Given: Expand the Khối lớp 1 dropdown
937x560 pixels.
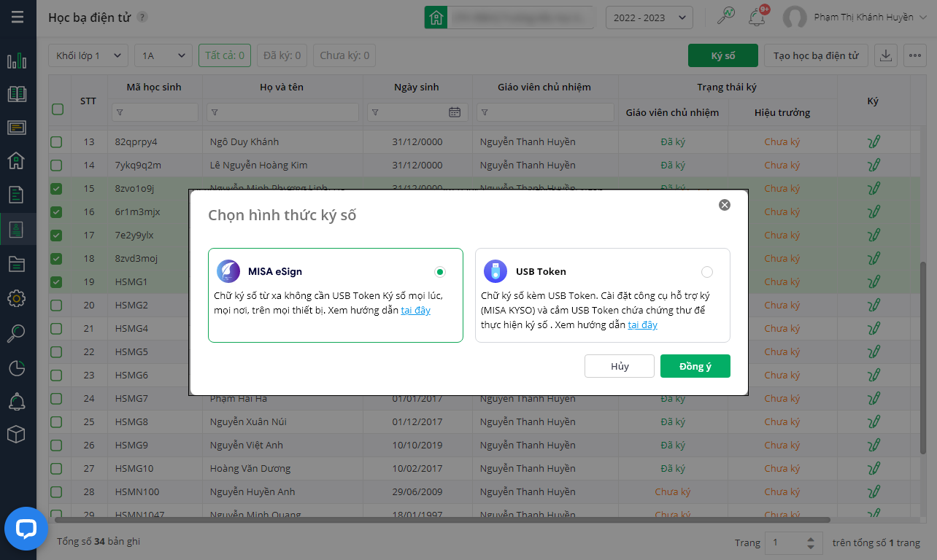Looking at the screenshot, I should coord(88,55).
